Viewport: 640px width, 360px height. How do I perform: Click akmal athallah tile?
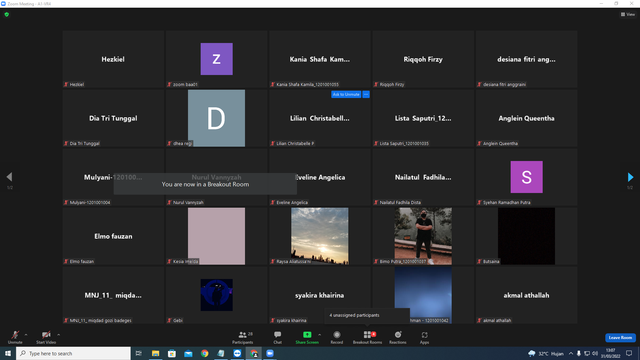(x=527, y=295)
